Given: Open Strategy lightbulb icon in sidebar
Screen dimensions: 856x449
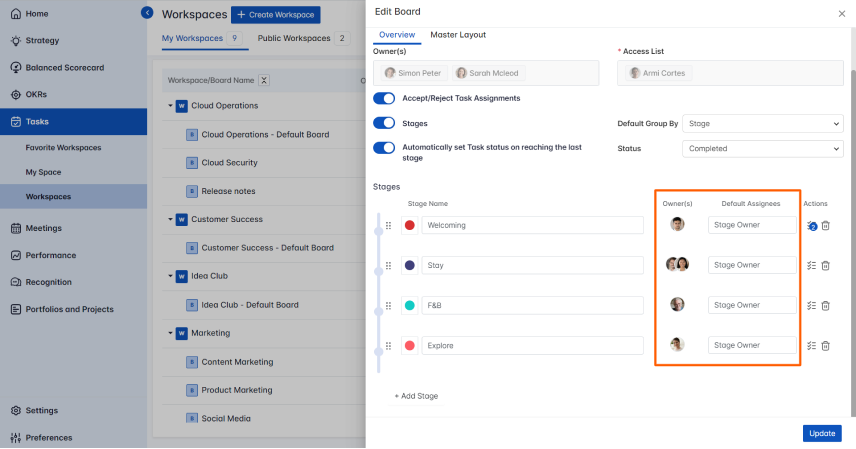Looking at the screenshot, I should click(x=16, y=40).
